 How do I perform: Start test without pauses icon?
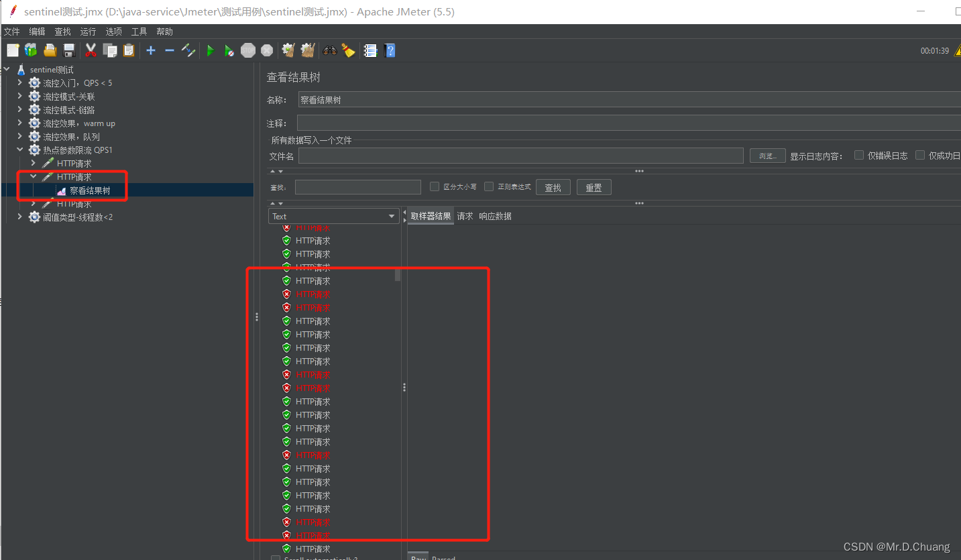tap(229, 50)
